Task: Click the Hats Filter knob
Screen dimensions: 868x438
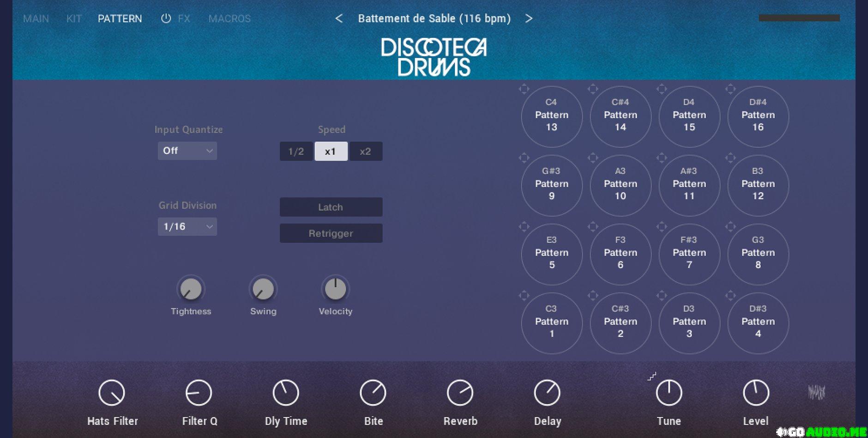Action: pos(112,393)
